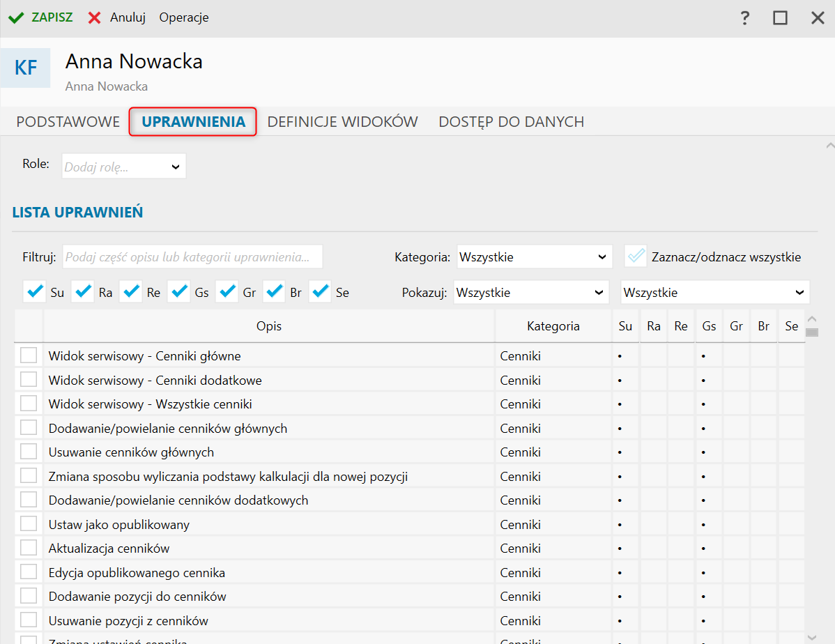Screen dimensions: 835x644
Task: Toggle the Re filter checkbox
Action: pyautogui.click(x=130, y=291)
